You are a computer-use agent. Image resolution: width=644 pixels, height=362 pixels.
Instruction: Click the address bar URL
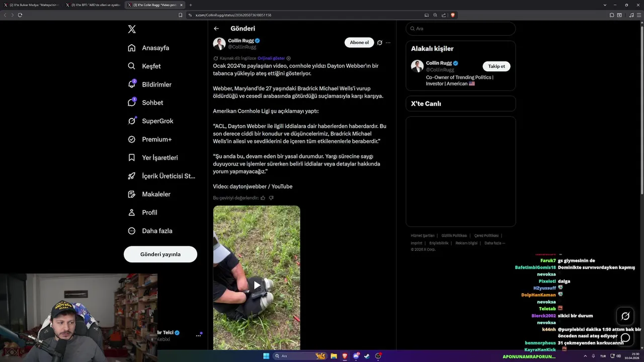[233, 15]
